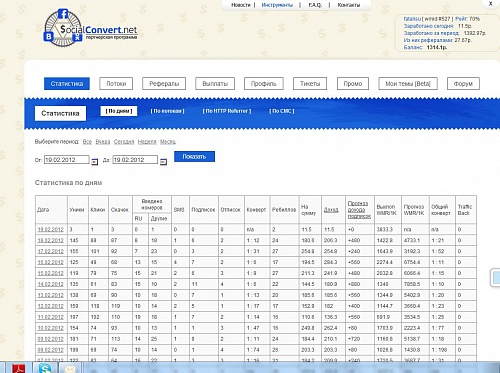This screenshot has width=500, height=373.
Task: Select the [По потокам] statistics view
Action: (x=167, y=111)
